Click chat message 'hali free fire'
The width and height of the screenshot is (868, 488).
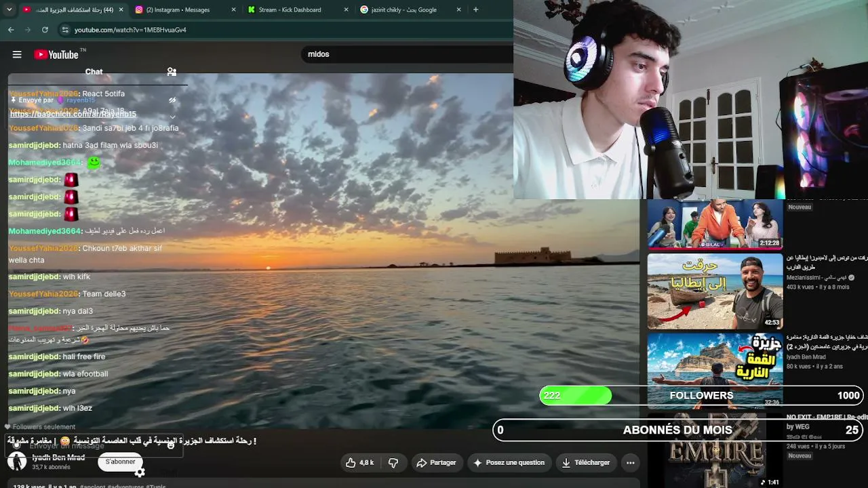(x=84, y=357)
